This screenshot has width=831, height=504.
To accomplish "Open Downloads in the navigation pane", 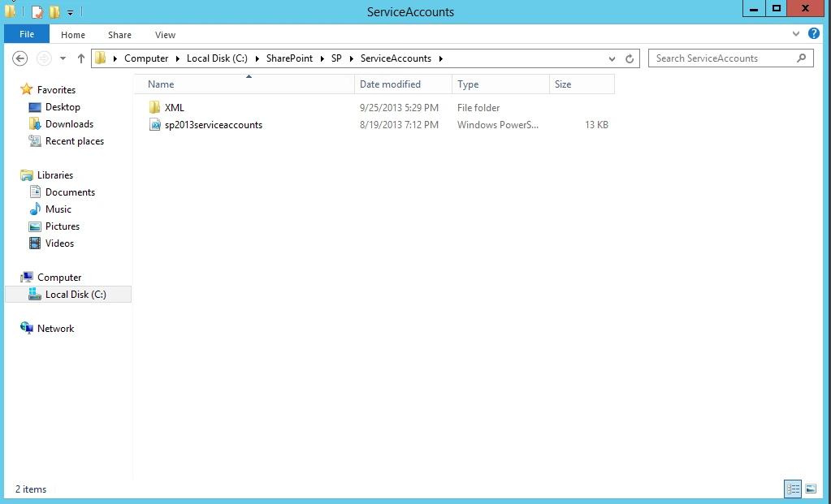I will pyautogui.click(x=69, y=124).
